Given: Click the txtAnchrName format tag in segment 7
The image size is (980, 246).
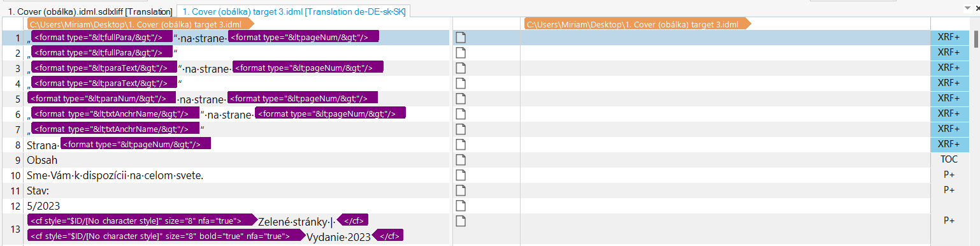Looking at the screenshot, I should tap(115, 128).
